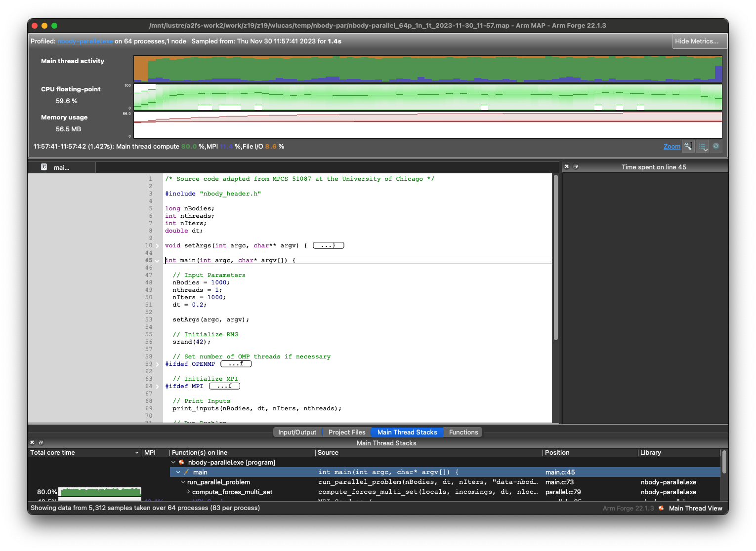Click the print_inputs call on line 69
The height and width of the screenshot is (551, 756).
coord(257,408)
